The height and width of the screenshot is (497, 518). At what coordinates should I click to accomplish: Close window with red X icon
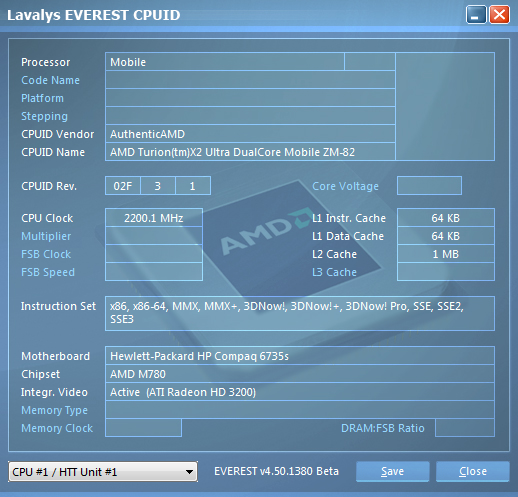(499, 15)
